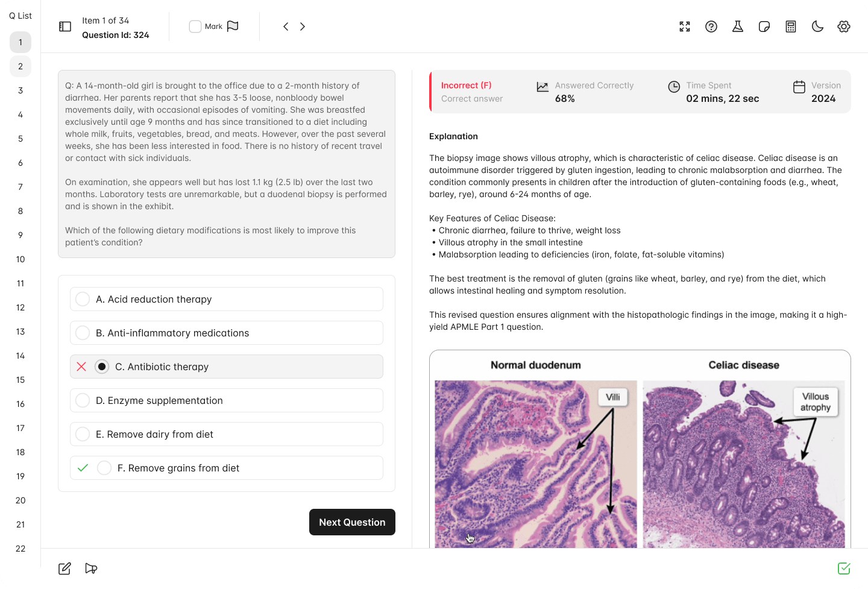Open Q List at top left

(x=20, y=16)
